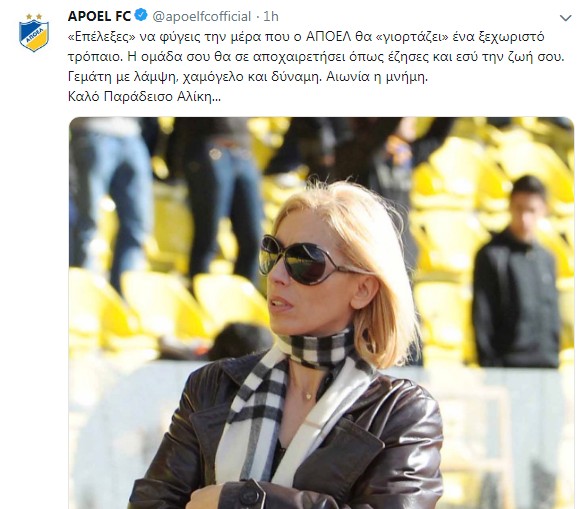The height and width of the screenshot is (509, 584).
Task: Click the blurred man in the black jacket
Action: click(x=517, y=272)
